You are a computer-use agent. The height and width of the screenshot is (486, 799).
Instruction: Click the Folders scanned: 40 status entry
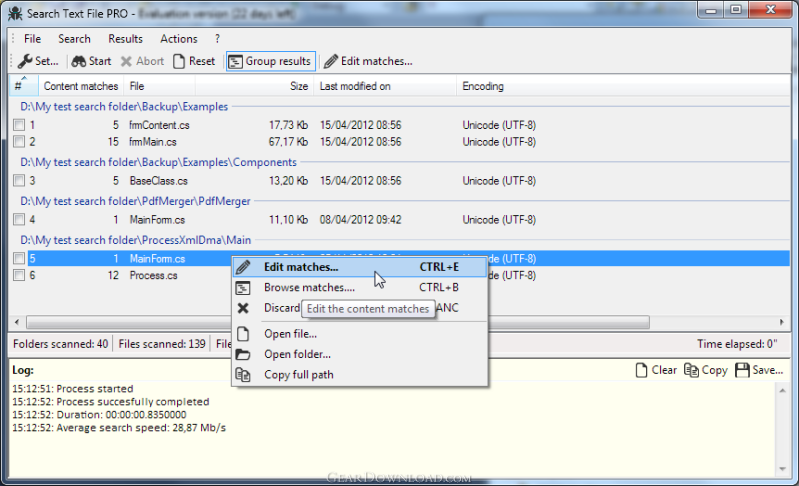pos(60,344)
